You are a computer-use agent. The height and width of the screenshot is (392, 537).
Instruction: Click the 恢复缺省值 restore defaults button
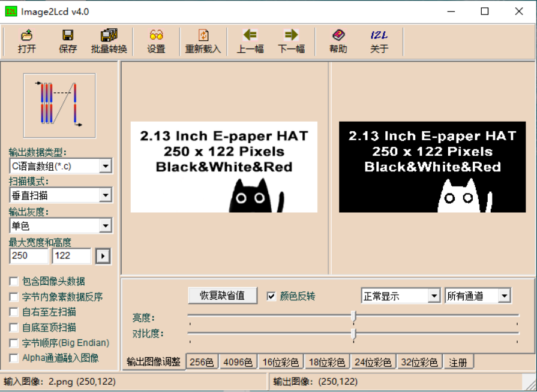click(222, 295)
